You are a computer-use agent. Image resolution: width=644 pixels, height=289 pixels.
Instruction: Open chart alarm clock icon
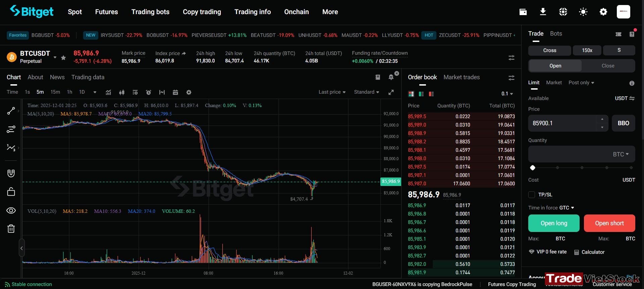(x=149, y=92)
